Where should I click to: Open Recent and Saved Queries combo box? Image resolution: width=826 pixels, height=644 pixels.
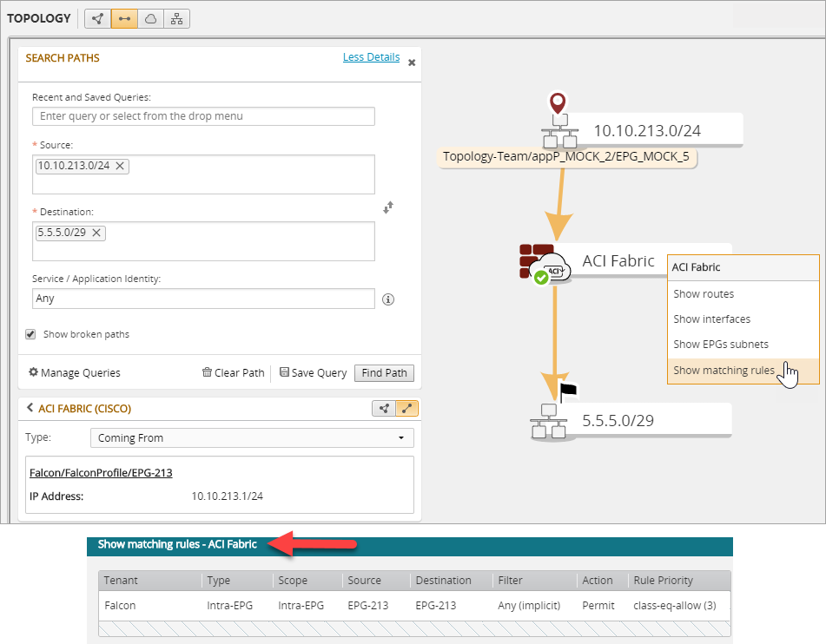(203, 116)
